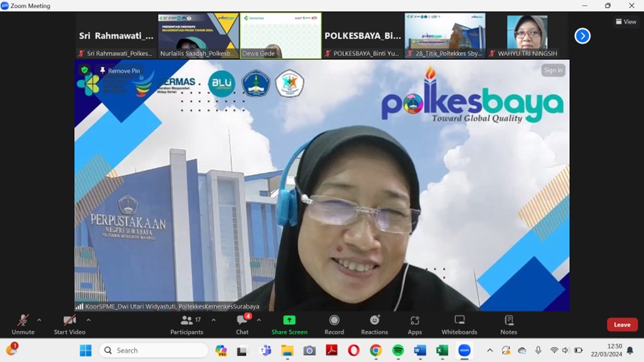This screenshot has height=362, width=644.
Task: Open Opera browser from taskbar
Action: tap(354, 351)
